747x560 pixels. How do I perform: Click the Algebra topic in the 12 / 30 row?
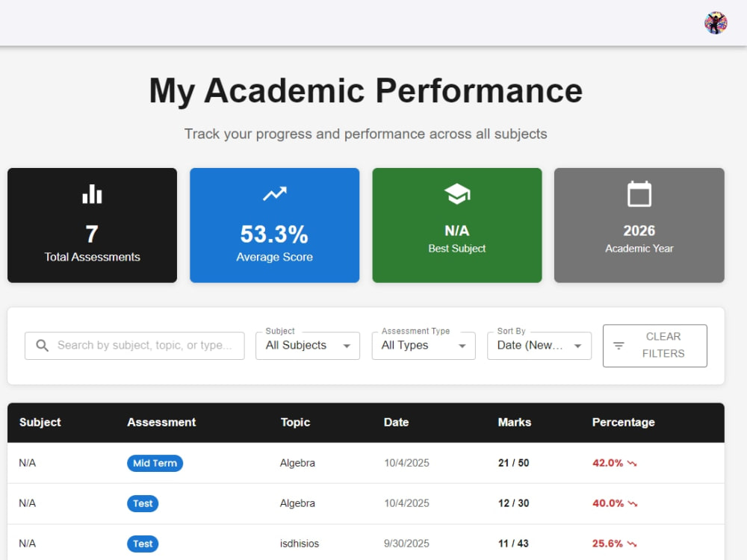click(x=297, y=504)
